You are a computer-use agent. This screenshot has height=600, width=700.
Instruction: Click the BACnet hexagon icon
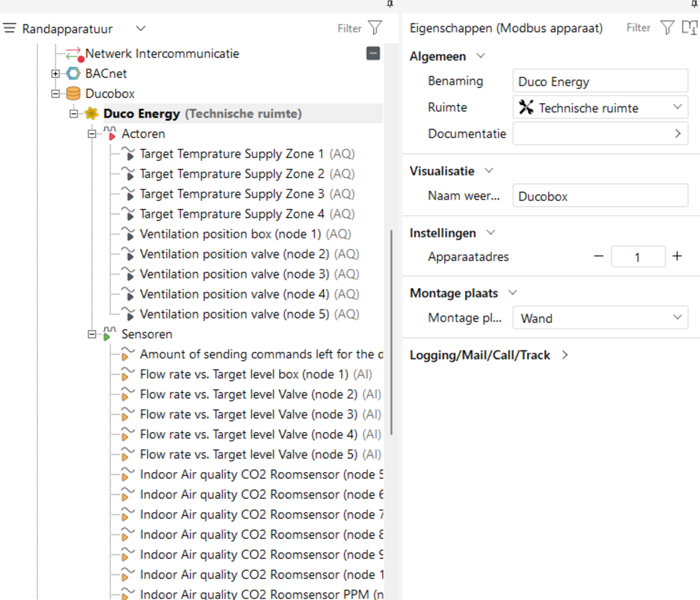point(74,74)
